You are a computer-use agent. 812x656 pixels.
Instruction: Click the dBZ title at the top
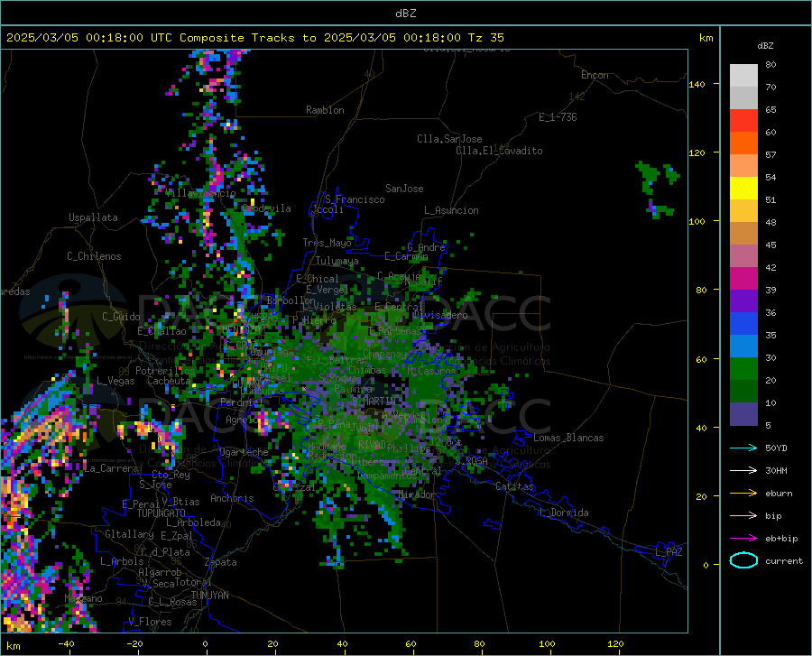(x=405, y=14)
